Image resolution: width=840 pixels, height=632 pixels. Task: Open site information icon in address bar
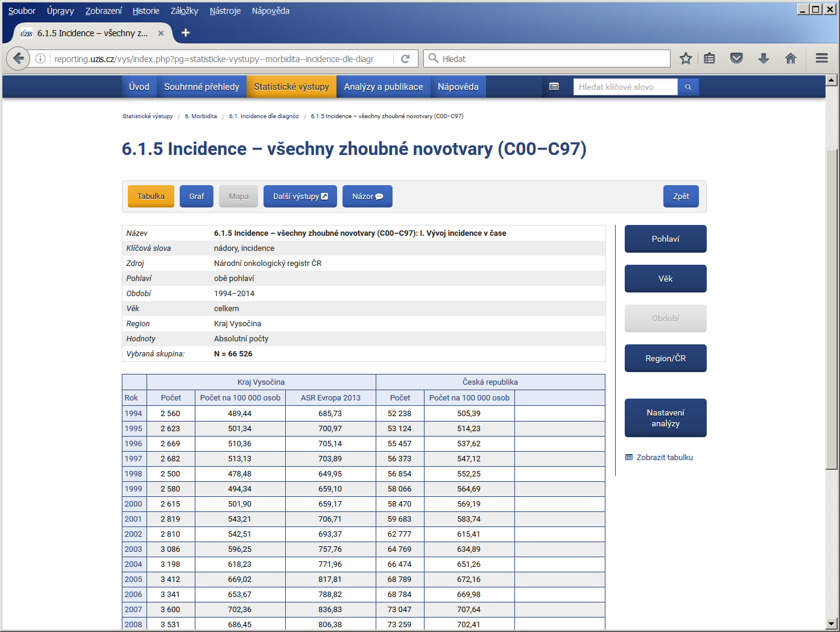(40, 58)
